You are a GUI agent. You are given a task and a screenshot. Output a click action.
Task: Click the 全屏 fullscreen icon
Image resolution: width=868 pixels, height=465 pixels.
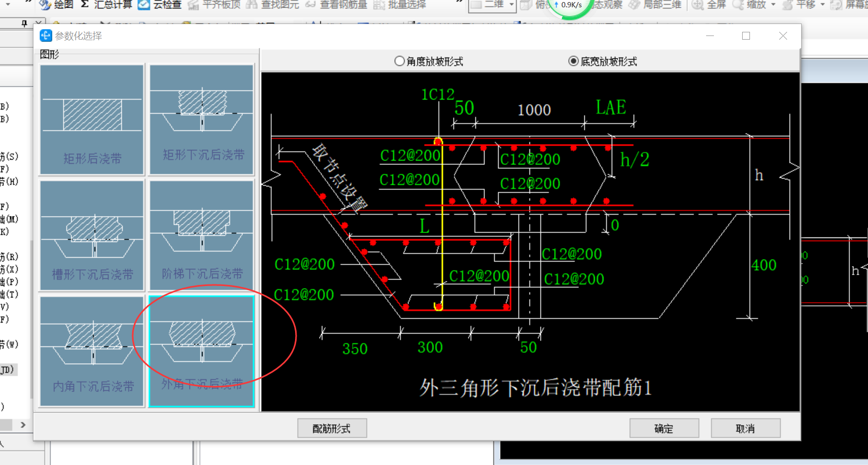698,5
